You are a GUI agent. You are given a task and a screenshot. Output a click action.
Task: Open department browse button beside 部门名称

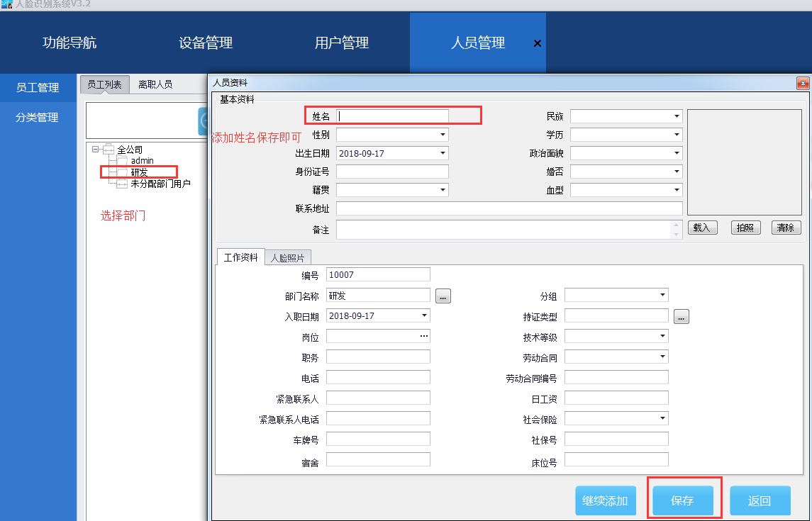point(443,296)
